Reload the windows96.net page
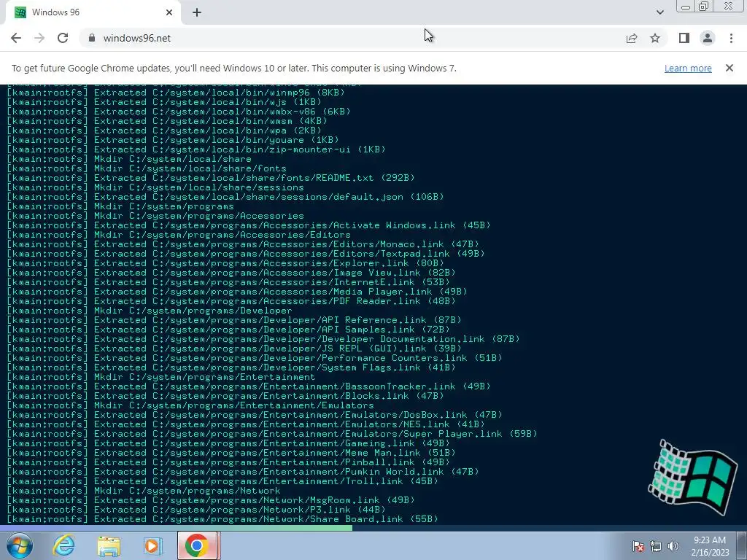The width and height of the screenshot is (747, 560). pos(63,38)
